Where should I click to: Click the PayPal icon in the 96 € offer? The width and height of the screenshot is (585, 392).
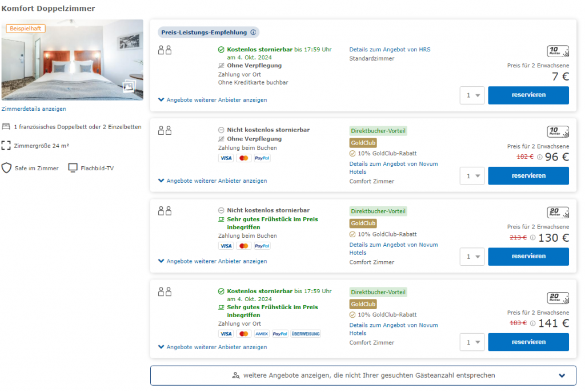pyautogui.click(x=262, y=158)
